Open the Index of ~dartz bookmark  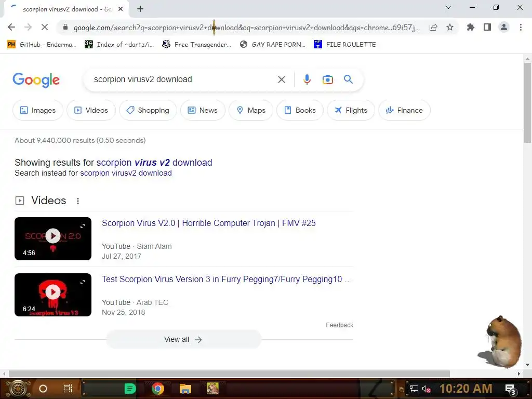[119, 45]
